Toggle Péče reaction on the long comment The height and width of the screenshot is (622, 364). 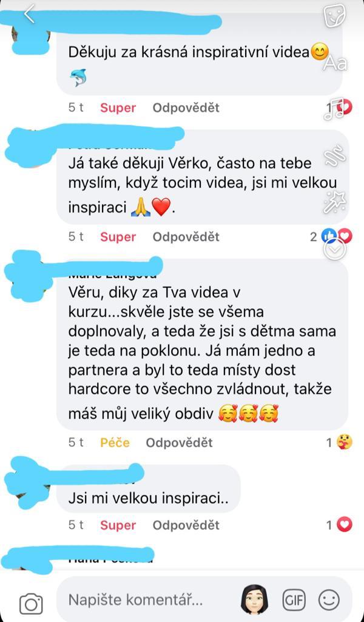click(115, 442)
